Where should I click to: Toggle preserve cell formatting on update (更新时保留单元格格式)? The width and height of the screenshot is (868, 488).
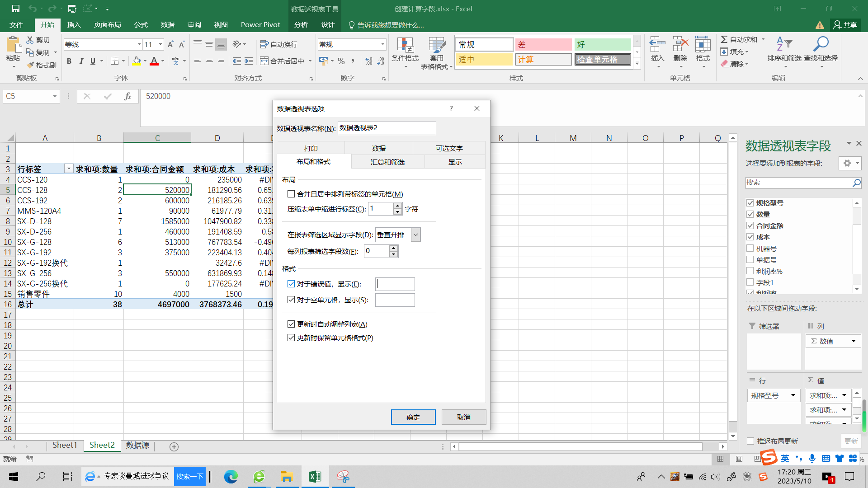point(291,338)
